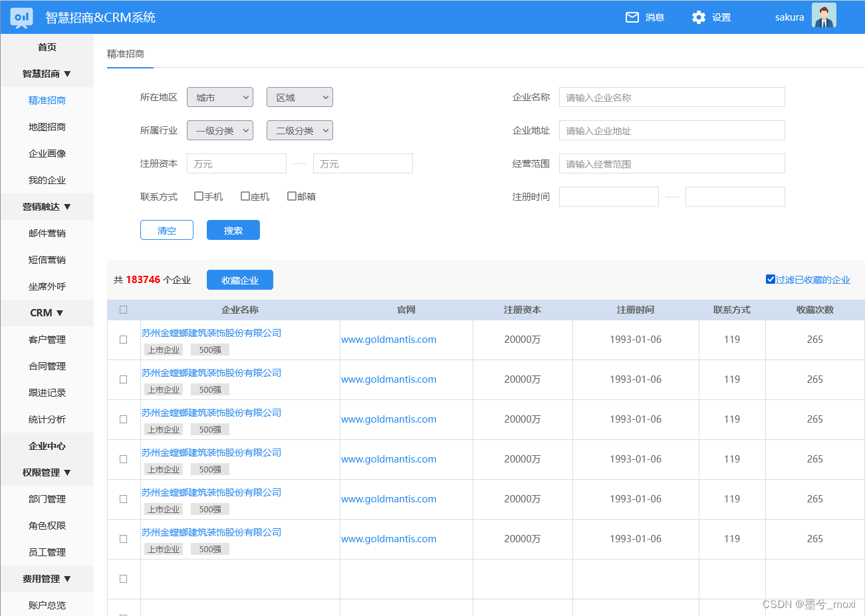Select 精准招商 in the sidebar
The width and height of the screenshot is (865, 616).
pos(47,100)
